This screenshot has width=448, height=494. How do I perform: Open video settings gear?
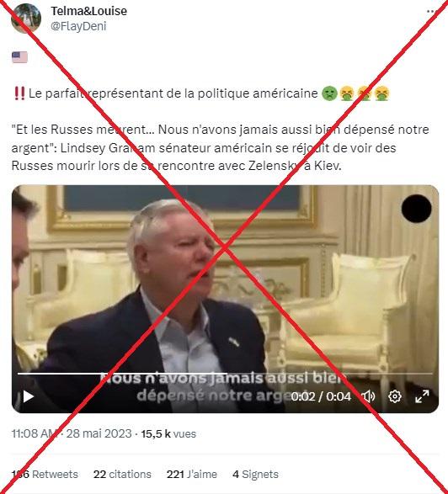click(395, 396)
